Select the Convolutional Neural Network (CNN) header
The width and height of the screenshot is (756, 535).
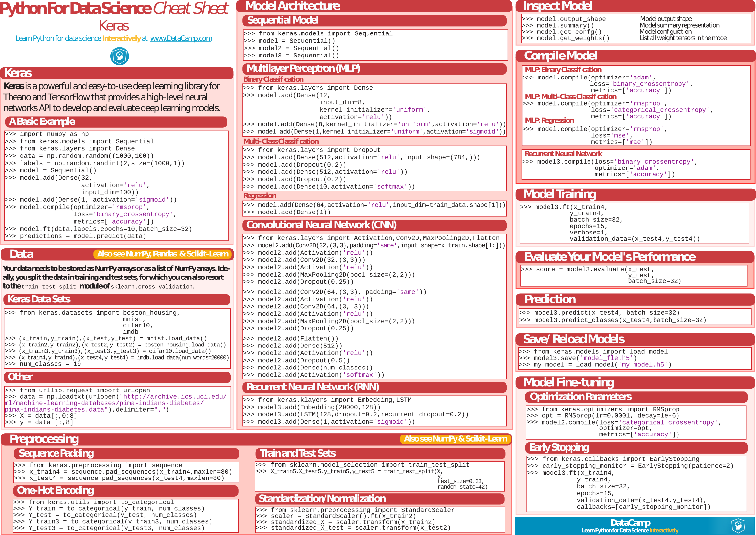click(321, 225)
